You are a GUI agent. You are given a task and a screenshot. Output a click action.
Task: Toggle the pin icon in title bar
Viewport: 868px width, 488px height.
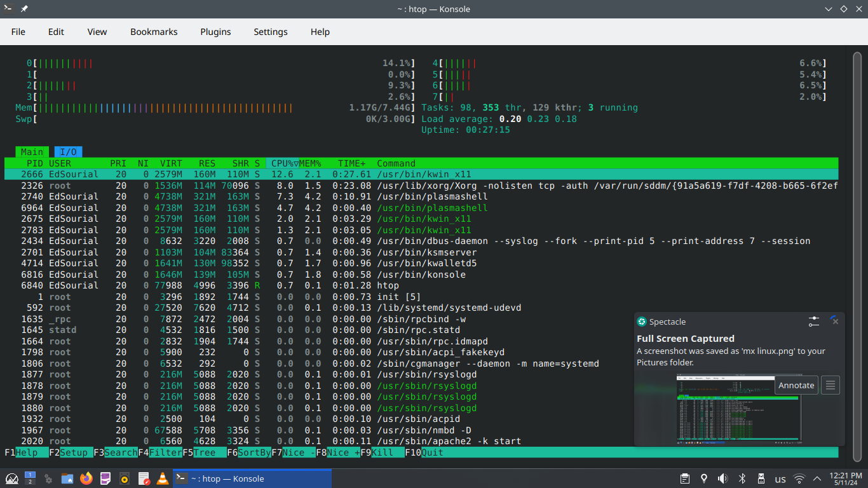click(24, 9)
